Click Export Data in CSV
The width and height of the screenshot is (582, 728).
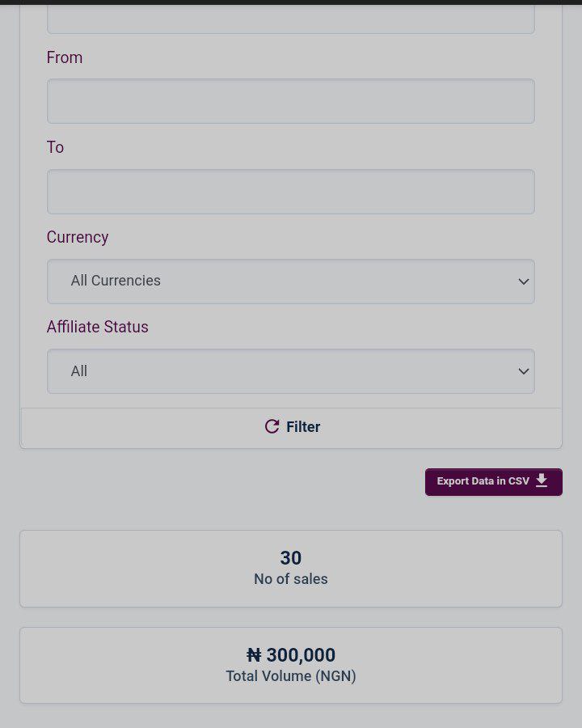click(493, 481)
